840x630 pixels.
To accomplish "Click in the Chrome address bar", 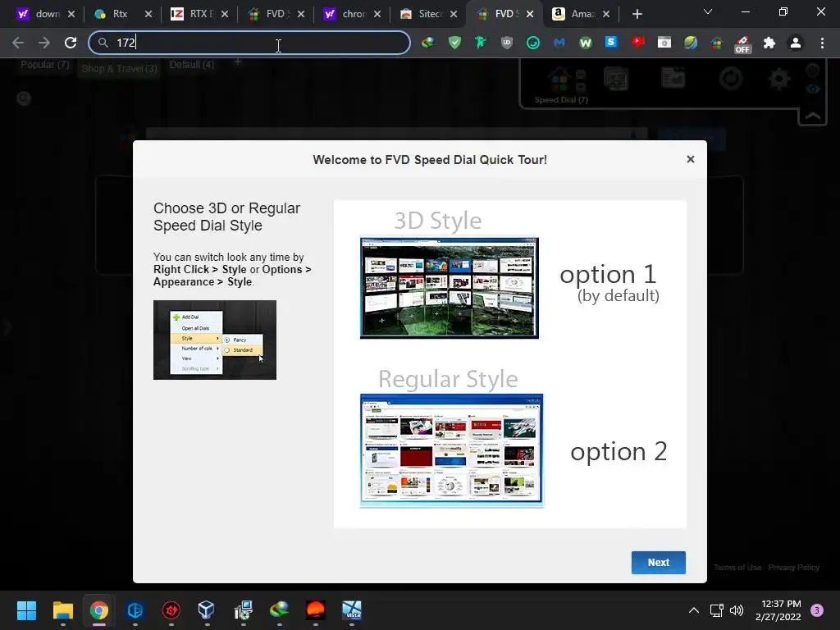I will pyautogui.click(x=249, y=43).
